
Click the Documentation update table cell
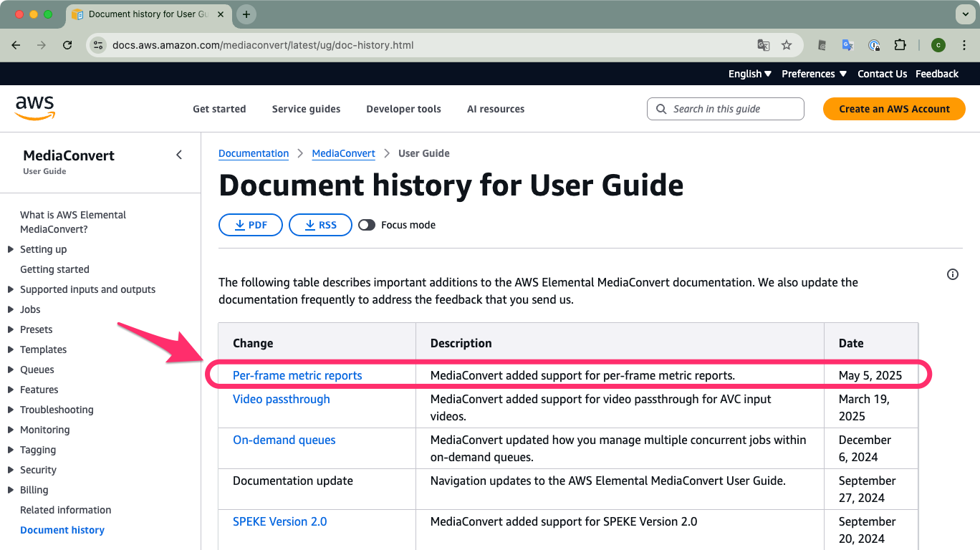(x=317, y=490)
